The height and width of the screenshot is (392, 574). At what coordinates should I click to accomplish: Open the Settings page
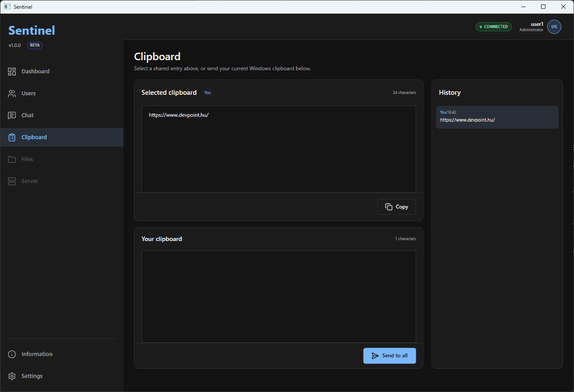coord(62,376)
